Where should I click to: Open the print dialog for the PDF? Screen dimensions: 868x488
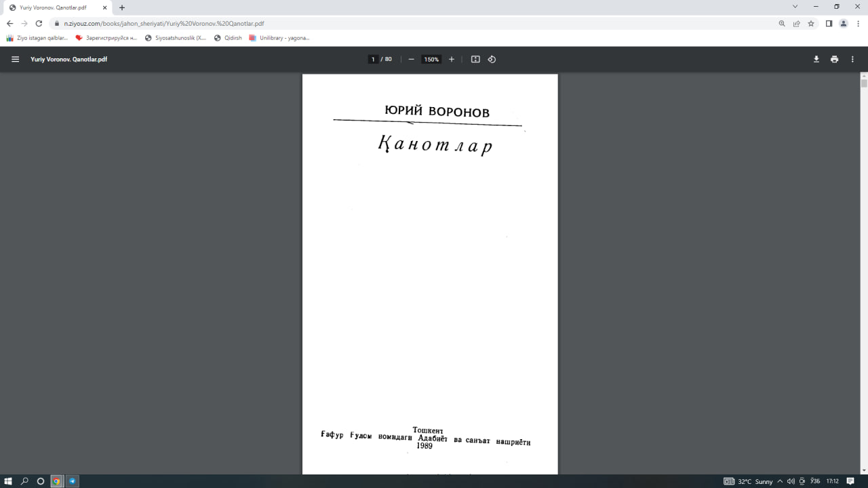tap(834, 59)
